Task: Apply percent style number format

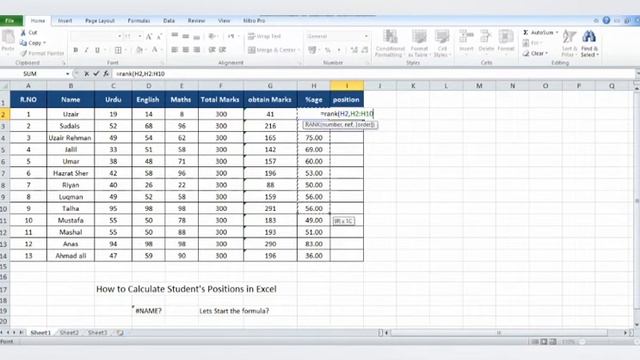Action: coord(328,50)
